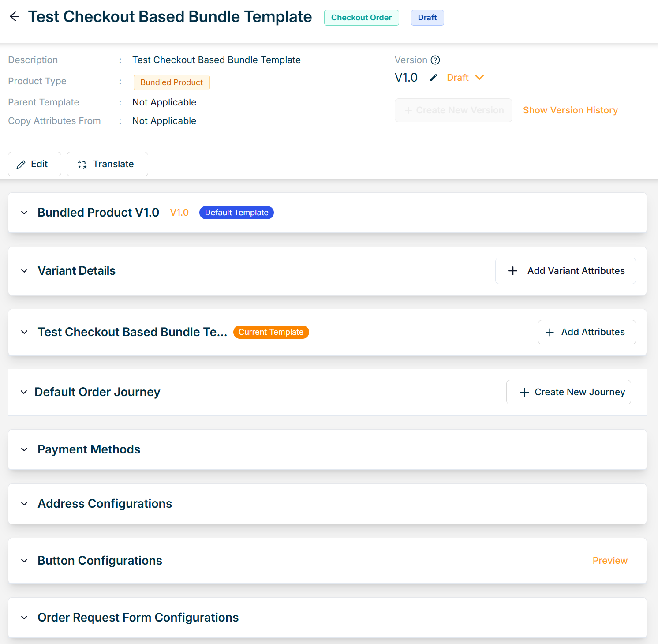Click Create New Journey button

click(568, 392)
